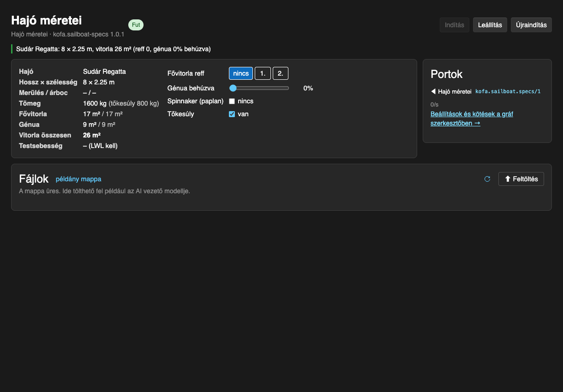The height and width of the screenshot is (392, 563).
Task: Click the 'Fájlok' panel heading
Action: coord(34,179)
